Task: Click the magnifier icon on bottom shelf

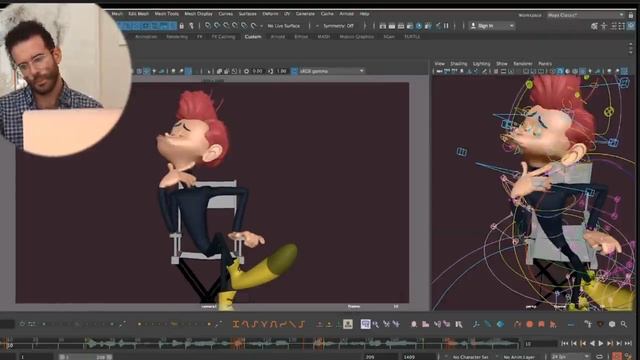Action: (x=624, y=324)
